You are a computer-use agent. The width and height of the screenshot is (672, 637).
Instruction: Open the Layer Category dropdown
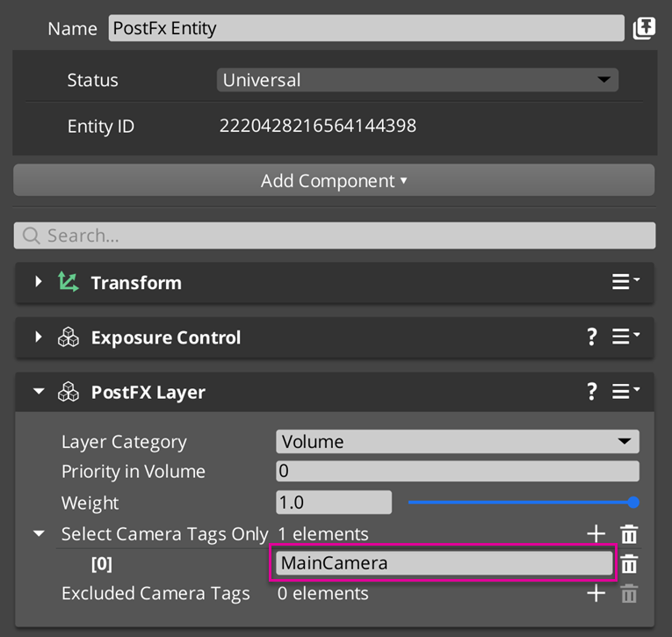[457, 441]
